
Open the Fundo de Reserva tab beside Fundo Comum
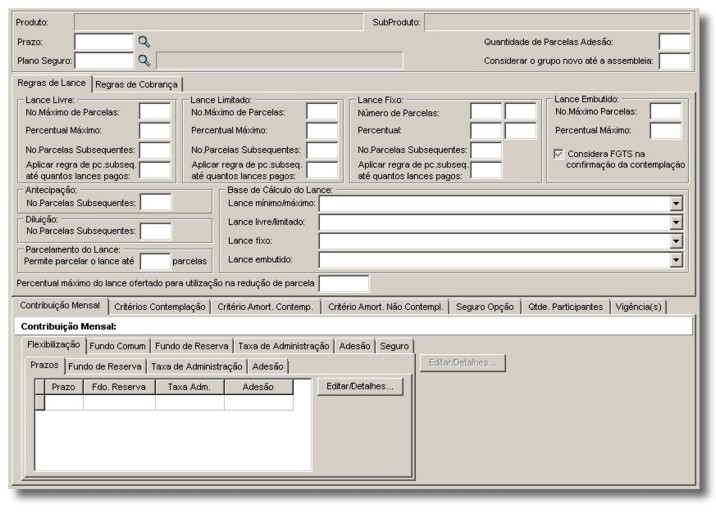click(191, 346)
